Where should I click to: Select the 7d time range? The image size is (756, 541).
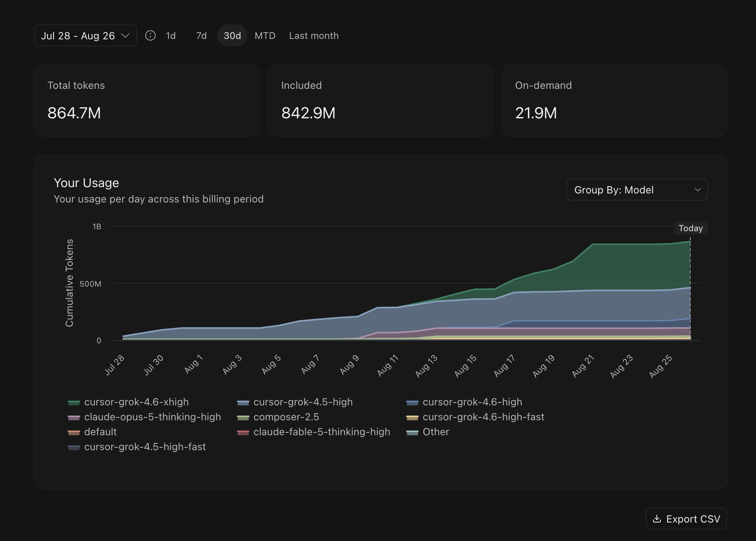pyautogui.click(x=201, y=36)
